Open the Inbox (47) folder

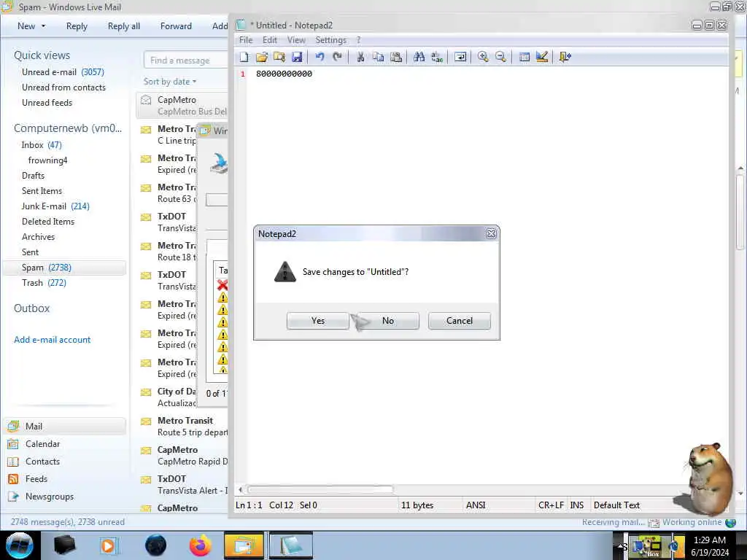(42, 145)
